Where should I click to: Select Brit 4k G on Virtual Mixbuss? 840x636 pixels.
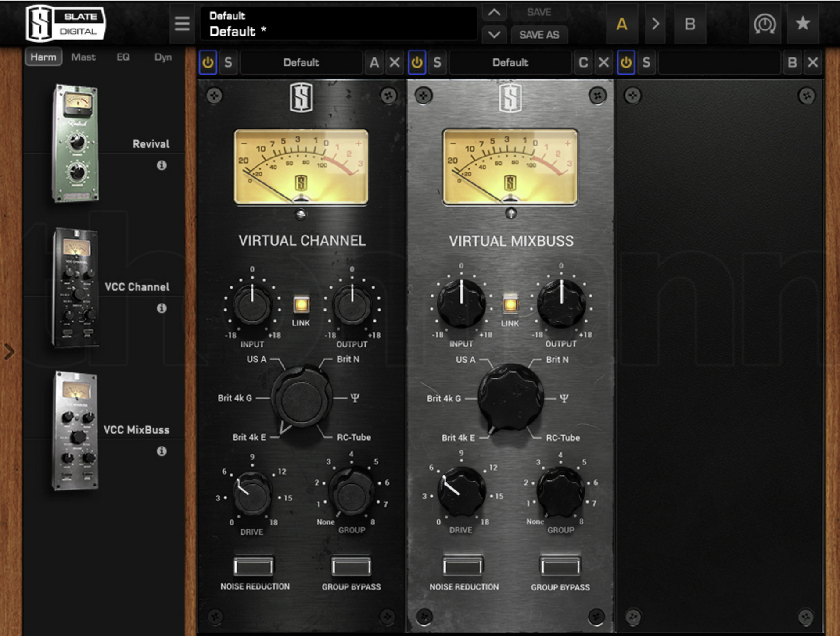pos(444,398)
